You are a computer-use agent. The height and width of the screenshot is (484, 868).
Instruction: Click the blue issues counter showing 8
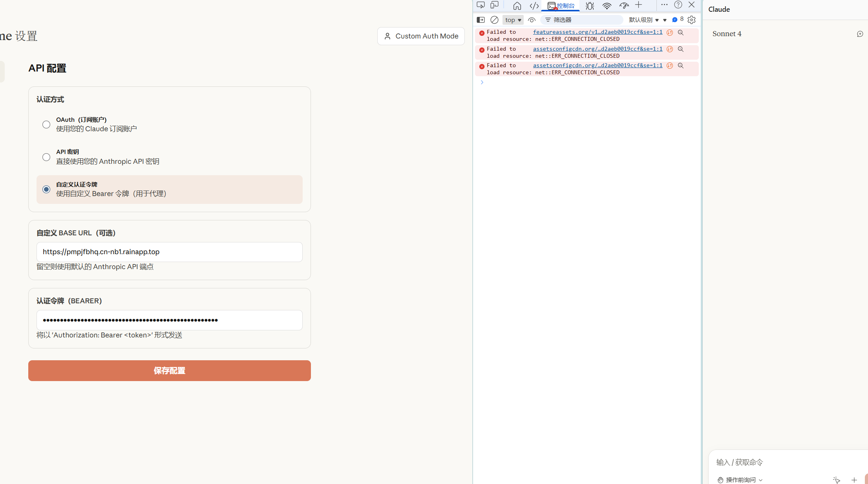(678, 19)
